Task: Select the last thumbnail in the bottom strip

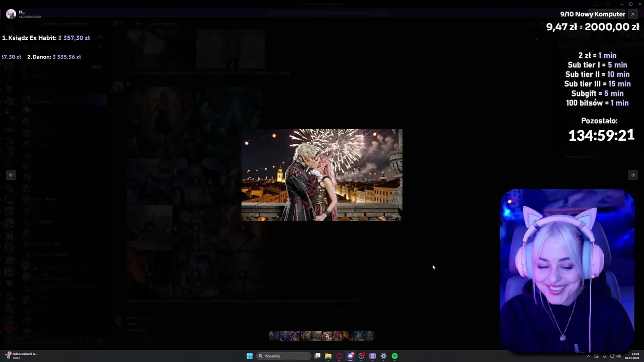Action: pos(369,336)
